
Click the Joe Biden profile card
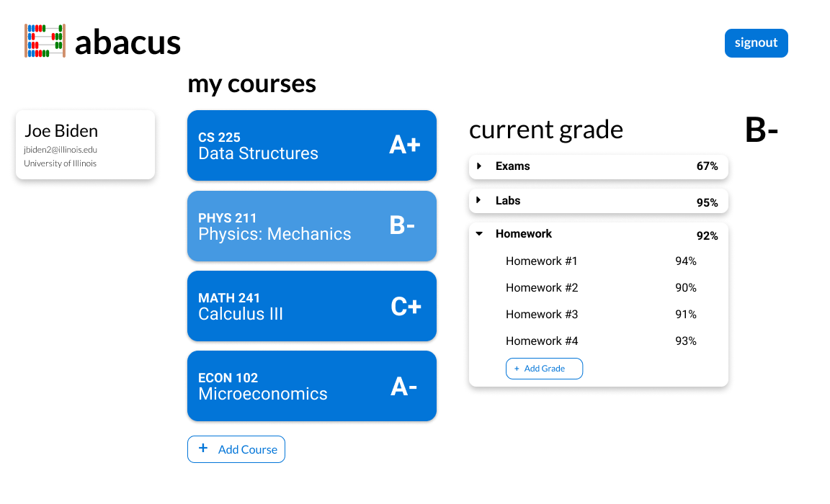click(x=85, y=145)
